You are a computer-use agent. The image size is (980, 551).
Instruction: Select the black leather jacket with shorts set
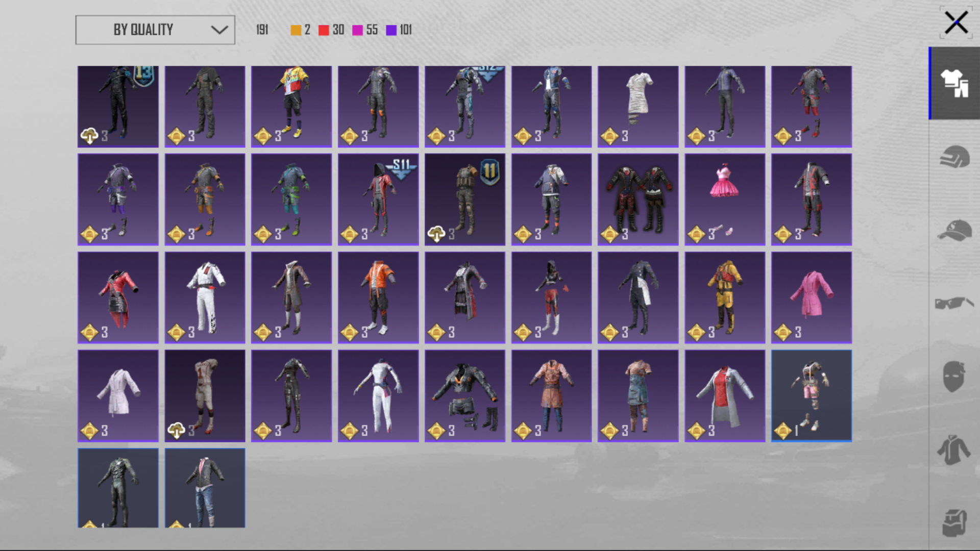465,396
